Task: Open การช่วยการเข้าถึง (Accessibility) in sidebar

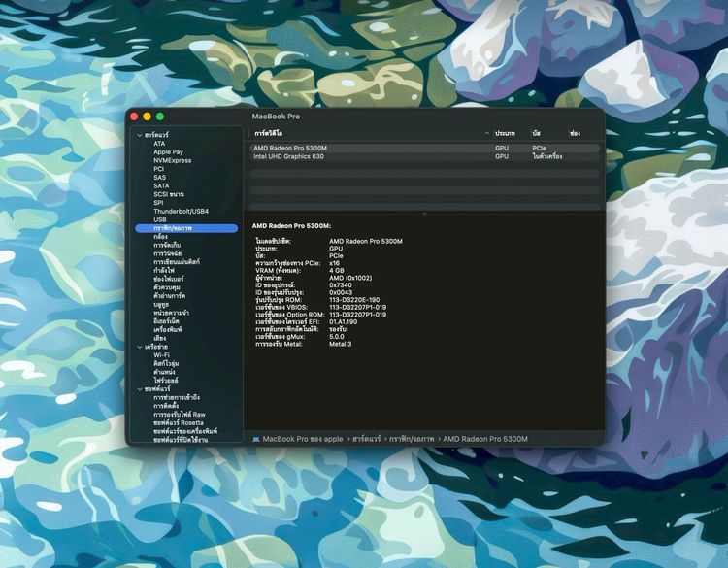Action: 177,397
